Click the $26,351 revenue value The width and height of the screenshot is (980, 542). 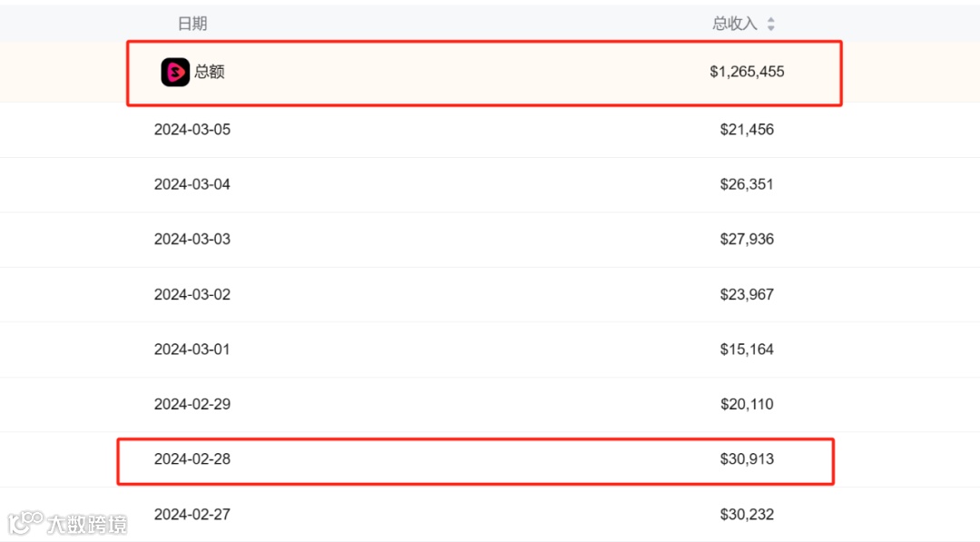coord(747,184)
